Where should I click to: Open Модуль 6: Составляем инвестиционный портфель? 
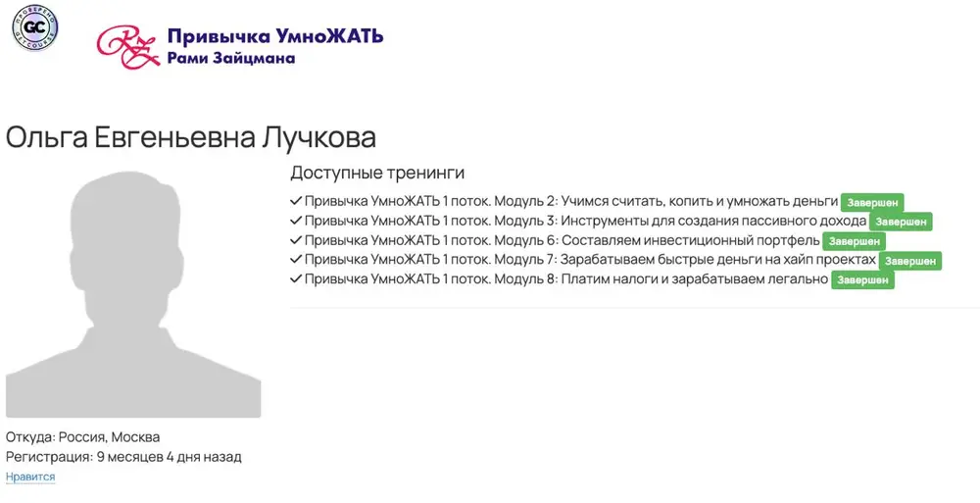[x=562, y=240]
